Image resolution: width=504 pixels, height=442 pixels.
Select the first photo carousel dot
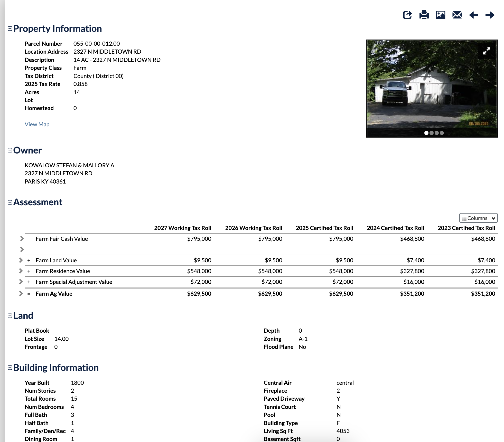426,133
